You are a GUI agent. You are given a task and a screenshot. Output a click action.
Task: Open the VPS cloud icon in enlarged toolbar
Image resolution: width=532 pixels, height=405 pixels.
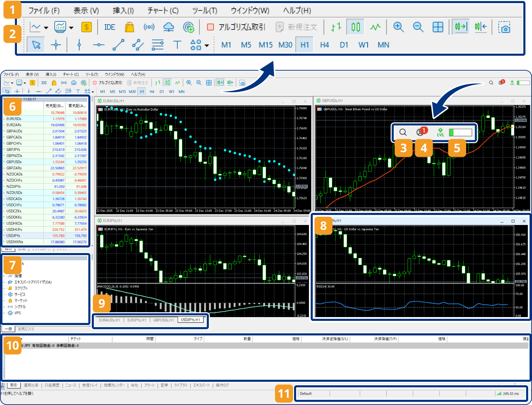(x=169, y=27)
